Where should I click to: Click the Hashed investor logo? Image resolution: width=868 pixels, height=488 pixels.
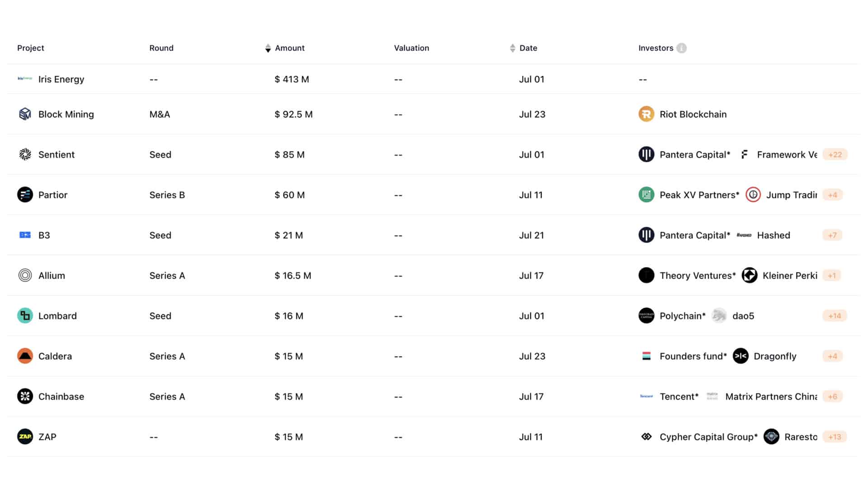coord(744,235)
